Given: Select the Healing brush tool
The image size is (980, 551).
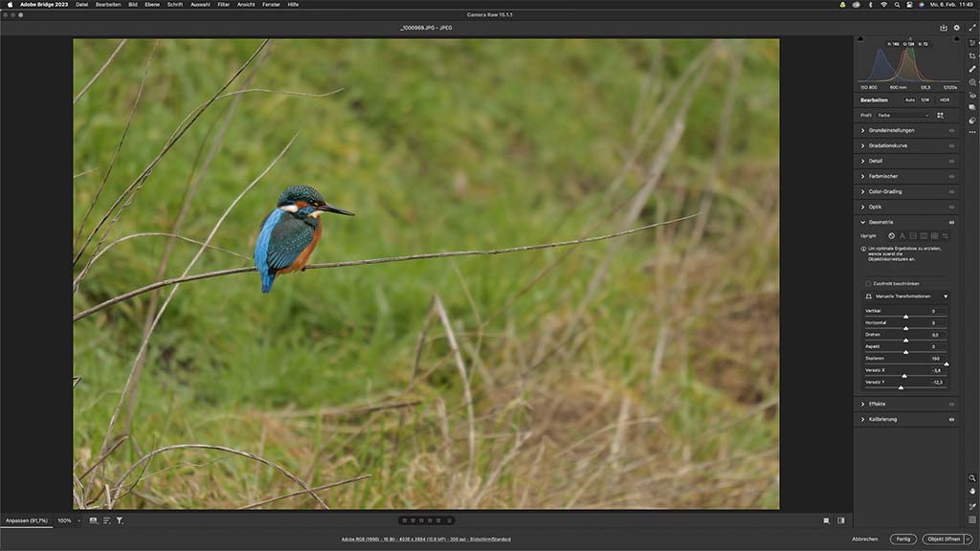Looking at the screenshot, I should click(972, 69).
